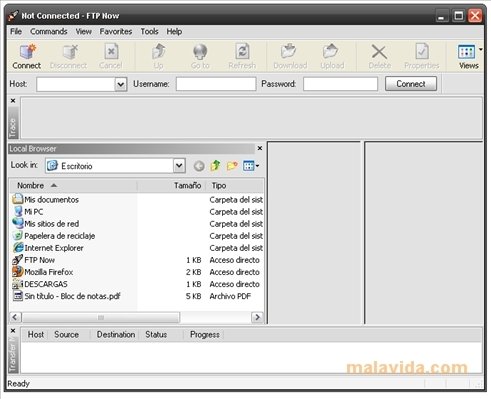Click the Source column in transfer queue
Viewport: 491px width, 399px height.
66,334
